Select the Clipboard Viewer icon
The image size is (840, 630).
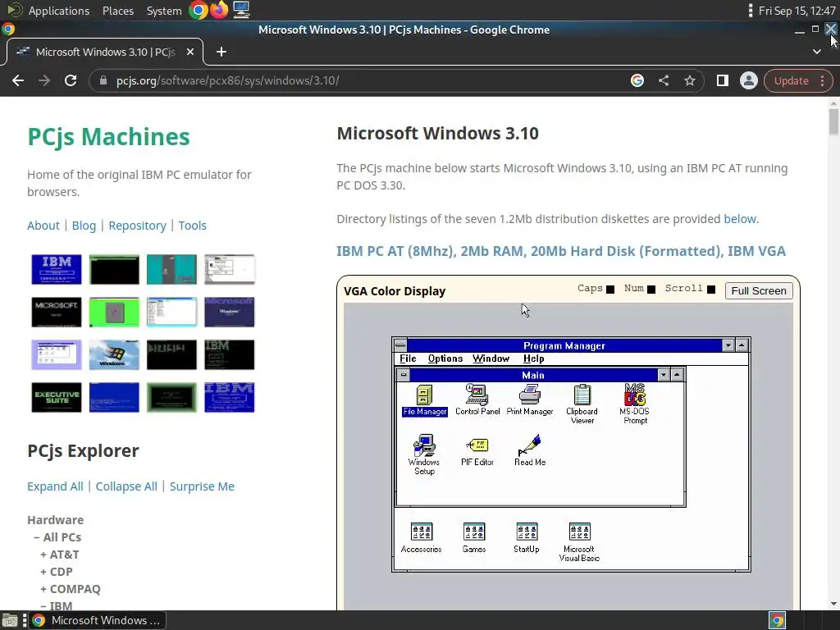(582, 404)
